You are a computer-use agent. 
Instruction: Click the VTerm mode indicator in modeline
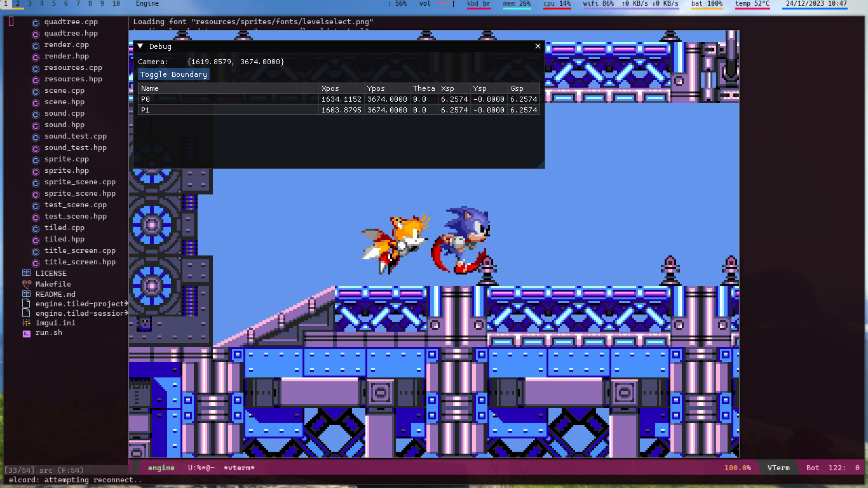click(778, 468)
